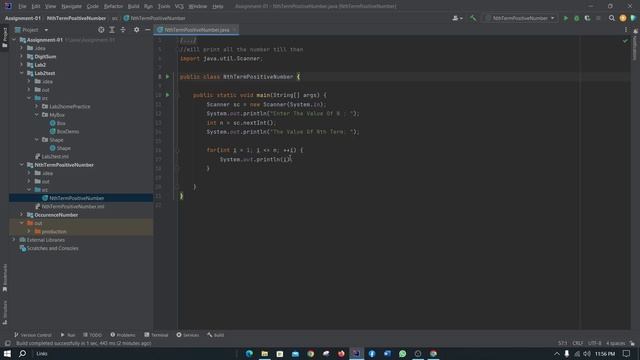Open the Services tool window
This screenshot has height=360, width=640.
click(x=188, y=335)
